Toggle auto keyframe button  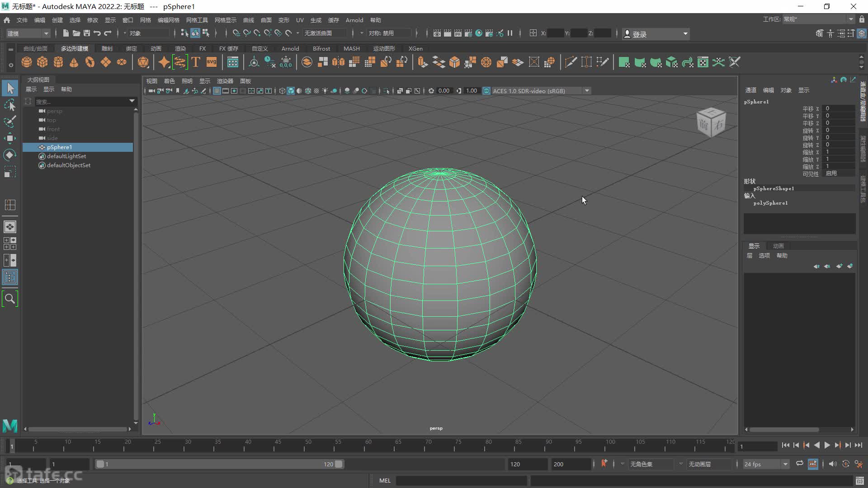[846, 464]
